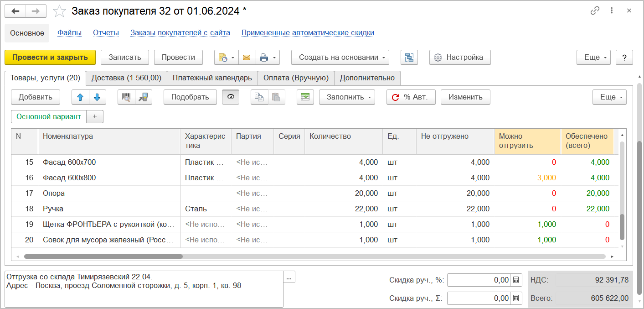Add a new variant with plus button
644x309 pixels.
pos(94,116)
